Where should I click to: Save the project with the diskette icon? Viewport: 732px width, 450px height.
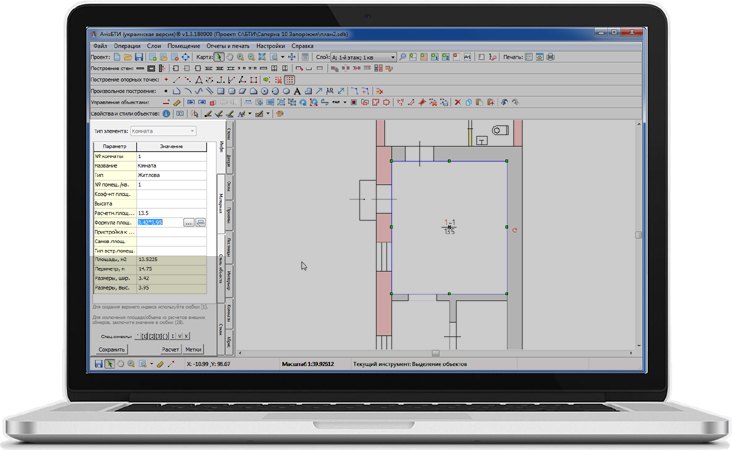tap(138, 57)
